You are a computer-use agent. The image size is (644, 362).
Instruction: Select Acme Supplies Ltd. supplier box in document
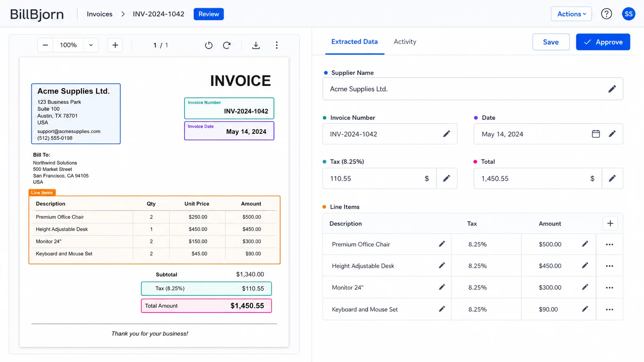(76, 113)
